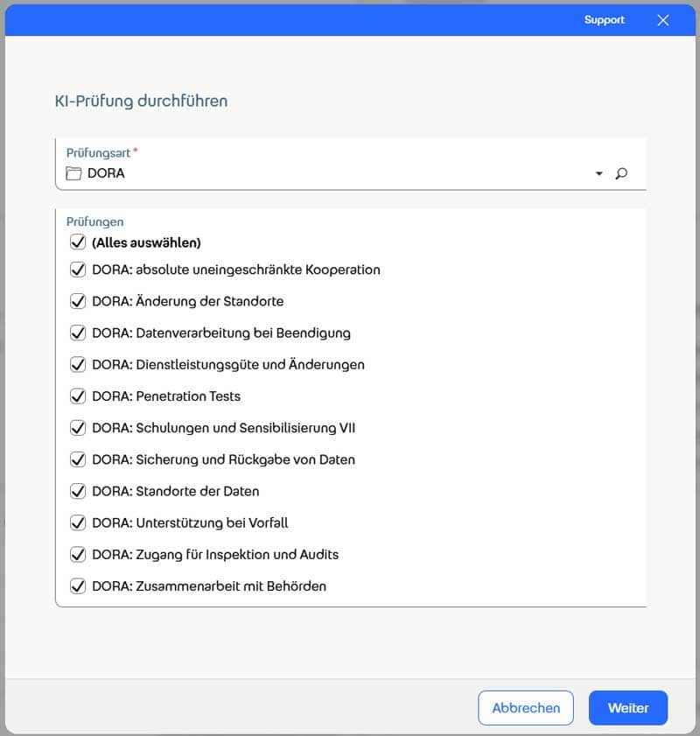Toggle DORA: Zugang für Inspektion und Audits
This screenshot has width=700, height=736.
(x=78, y=554)
